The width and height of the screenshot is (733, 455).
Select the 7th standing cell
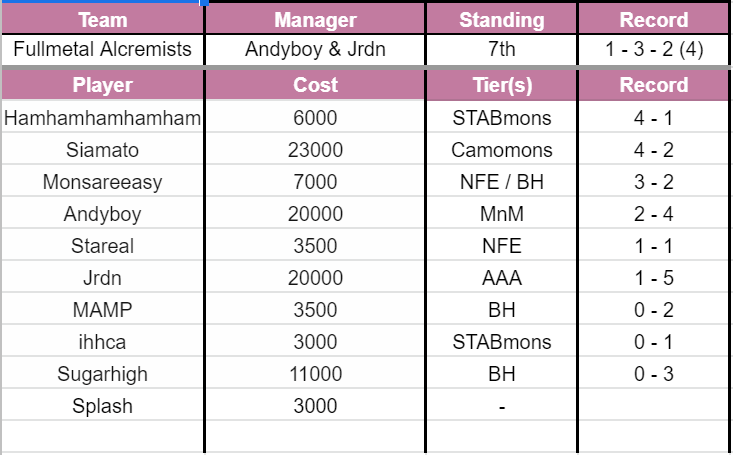click(x=502, y=49)
